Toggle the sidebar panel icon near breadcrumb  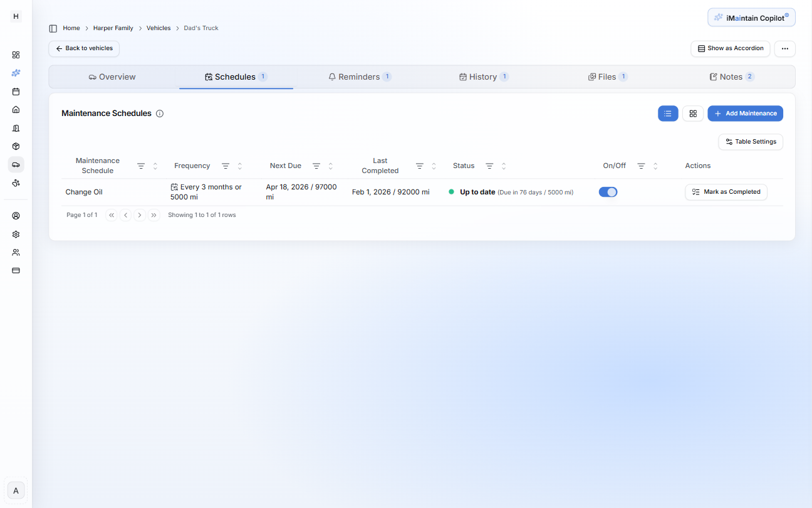click(x=53, y=28)
